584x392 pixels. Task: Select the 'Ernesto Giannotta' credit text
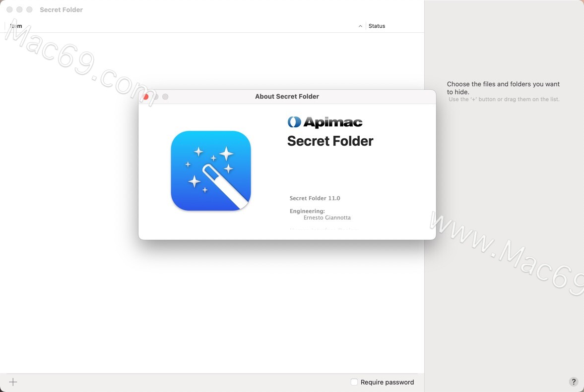pos(327,218)
